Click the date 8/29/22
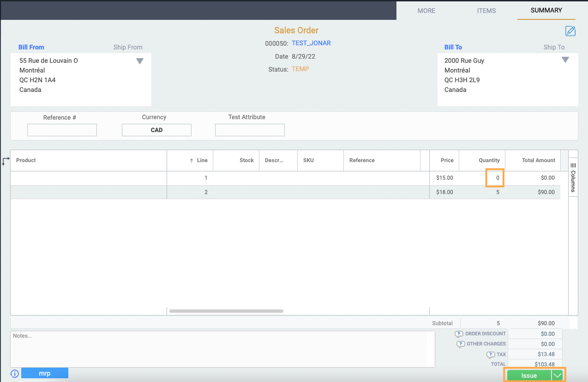The image size is (588, 382). tap(303, 56)
